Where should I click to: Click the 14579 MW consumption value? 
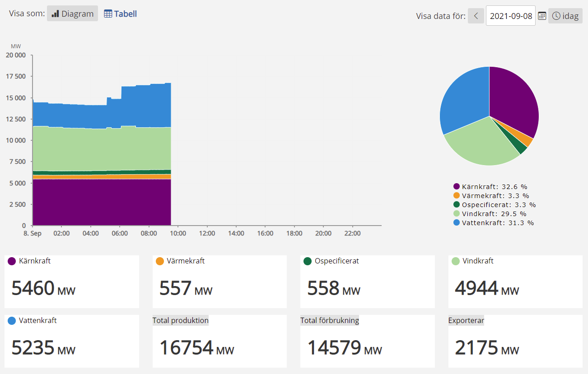click(x=345, y=348)
